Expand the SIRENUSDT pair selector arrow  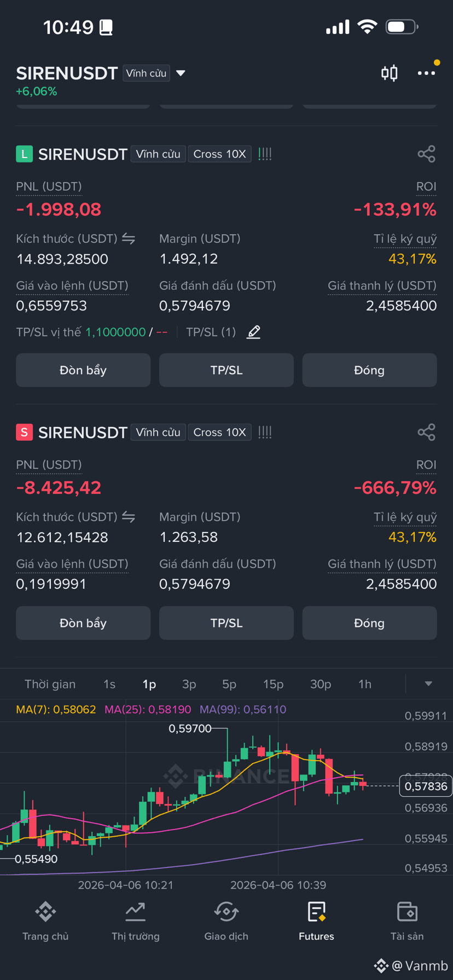click(181, 73)
